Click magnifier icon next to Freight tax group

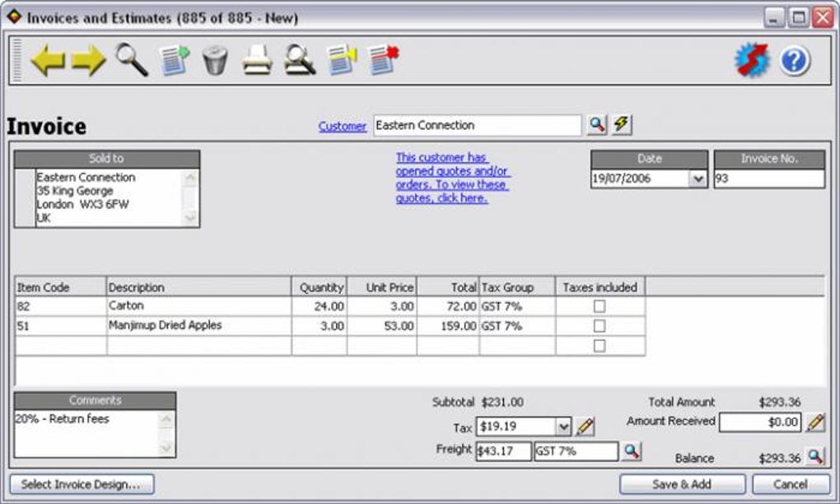click(x=632, y=451)
